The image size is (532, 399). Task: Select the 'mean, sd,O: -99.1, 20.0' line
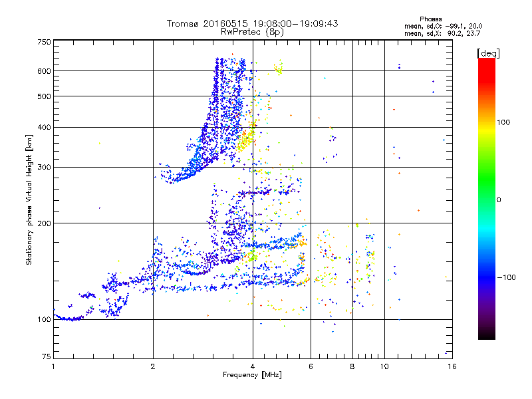pos(443,26)
